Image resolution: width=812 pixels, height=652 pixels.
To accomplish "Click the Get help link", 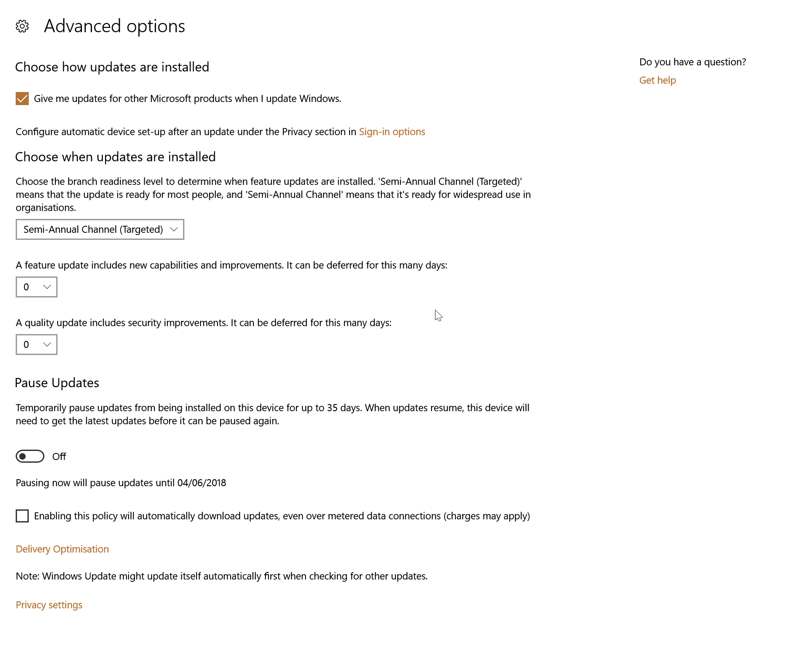I will coord(657,80).
